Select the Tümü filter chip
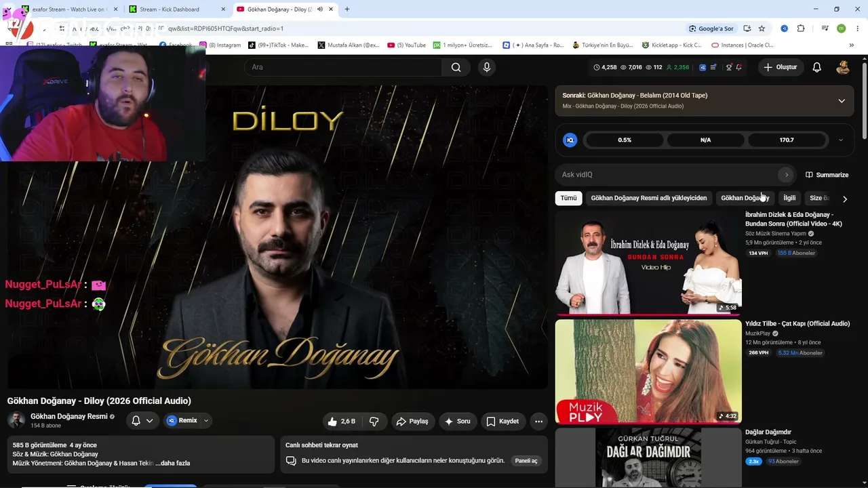The image size is (868, 488). pos(568,198)
